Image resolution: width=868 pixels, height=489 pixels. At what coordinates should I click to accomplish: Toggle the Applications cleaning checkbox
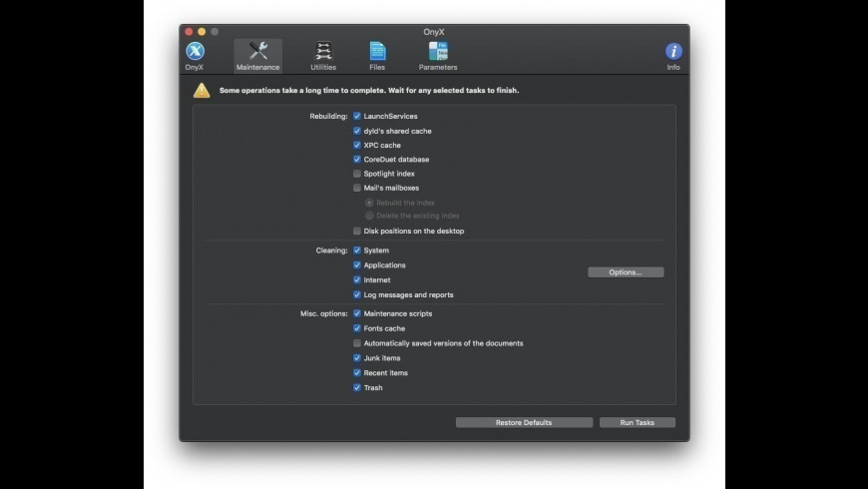pyautogui.click(x=357, y=264)
